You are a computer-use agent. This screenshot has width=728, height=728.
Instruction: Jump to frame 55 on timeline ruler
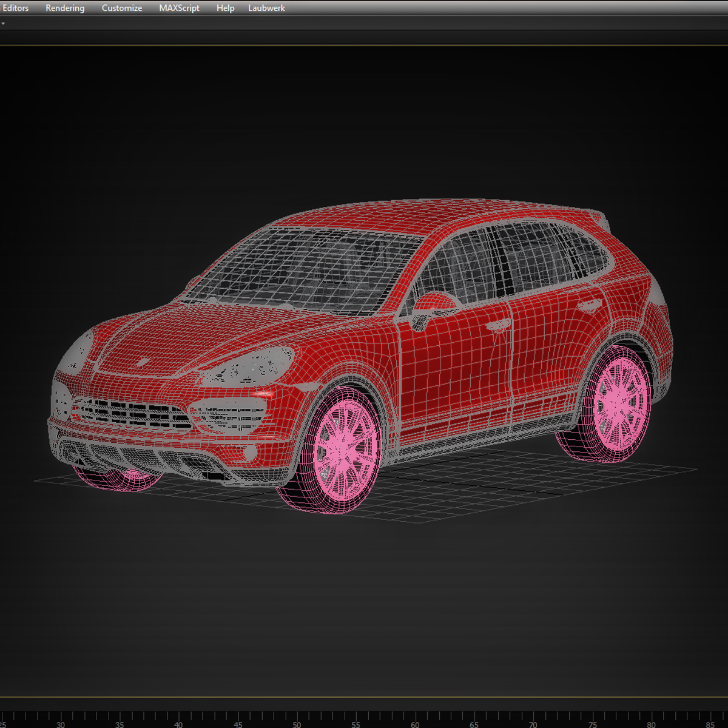356,724
